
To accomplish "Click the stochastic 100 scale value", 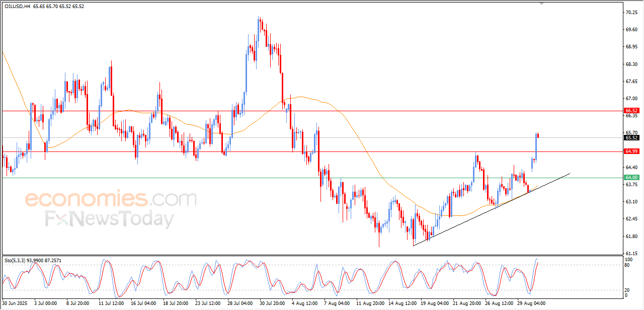I will [629, 259].
